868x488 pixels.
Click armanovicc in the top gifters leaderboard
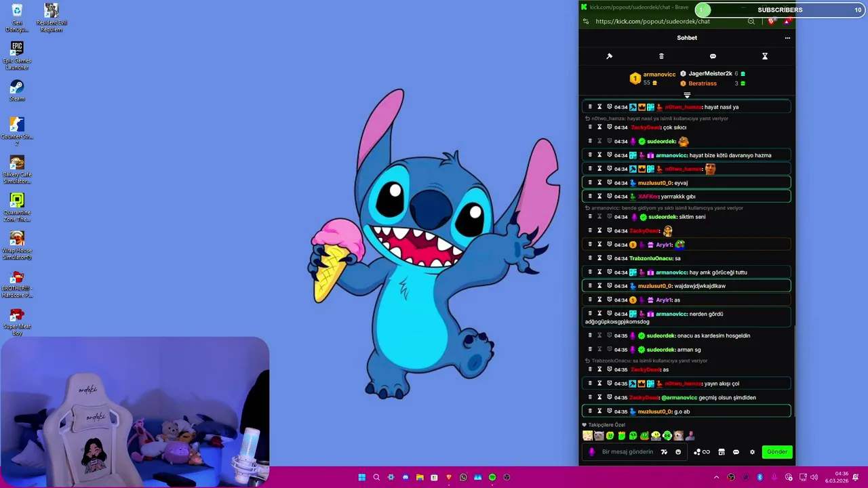click(x=659, y=75)
